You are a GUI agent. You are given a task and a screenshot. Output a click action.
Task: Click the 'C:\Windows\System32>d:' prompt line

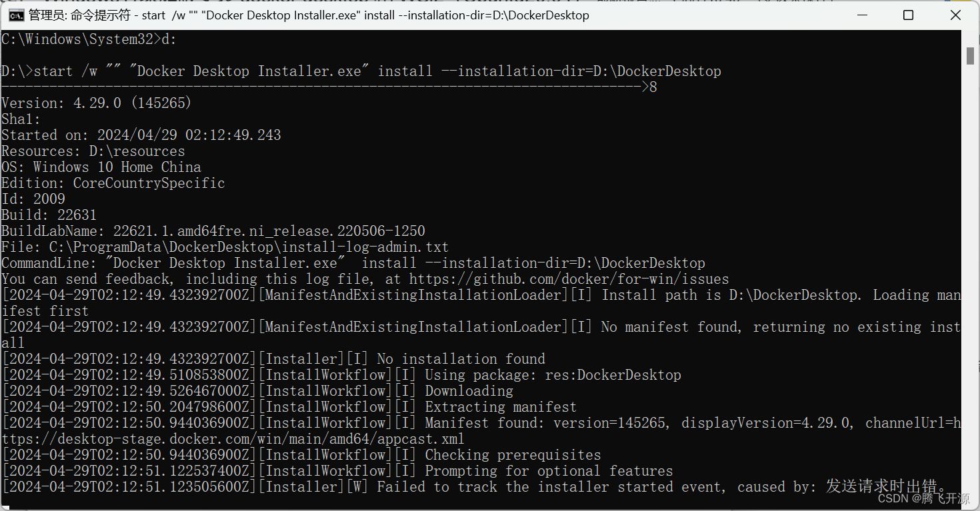click(x=89, y=39)
